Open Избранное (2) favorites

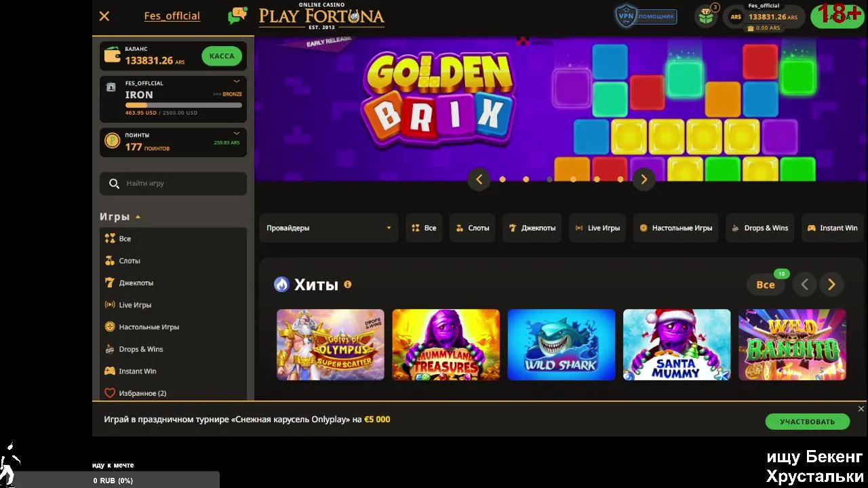pyautogui.click(x=173, y=393)
